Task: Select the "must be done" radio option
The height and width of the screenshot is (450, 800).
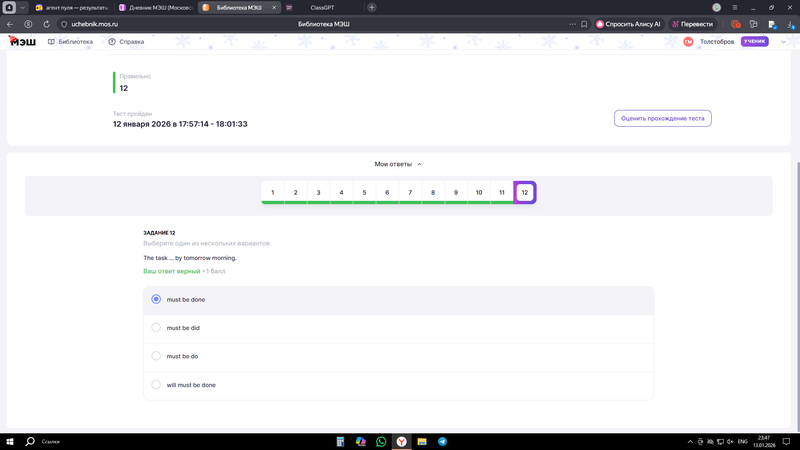Action: (156, 299)
